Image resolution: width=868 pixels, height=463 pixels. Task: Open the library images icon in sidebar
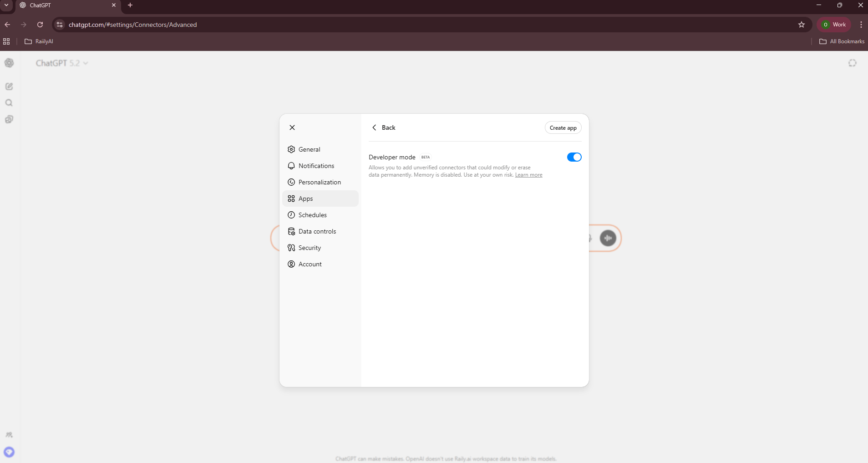[9, 119]
